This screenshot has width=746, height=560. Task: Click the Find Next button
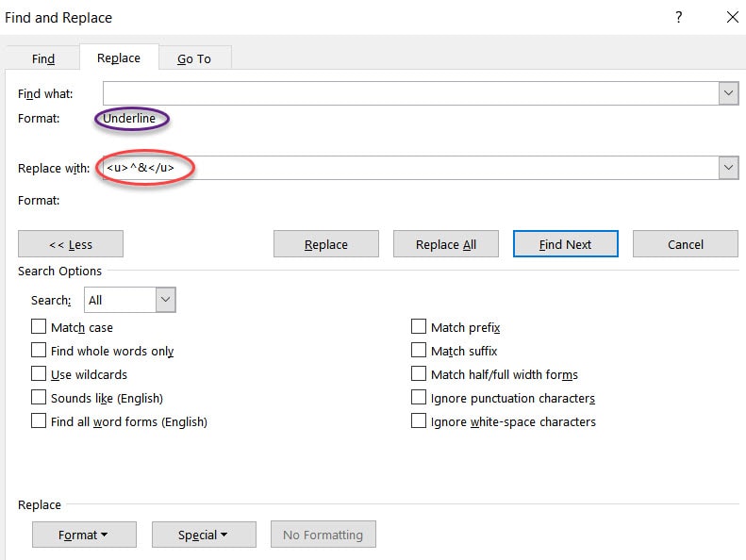click(x=565, y=244)
